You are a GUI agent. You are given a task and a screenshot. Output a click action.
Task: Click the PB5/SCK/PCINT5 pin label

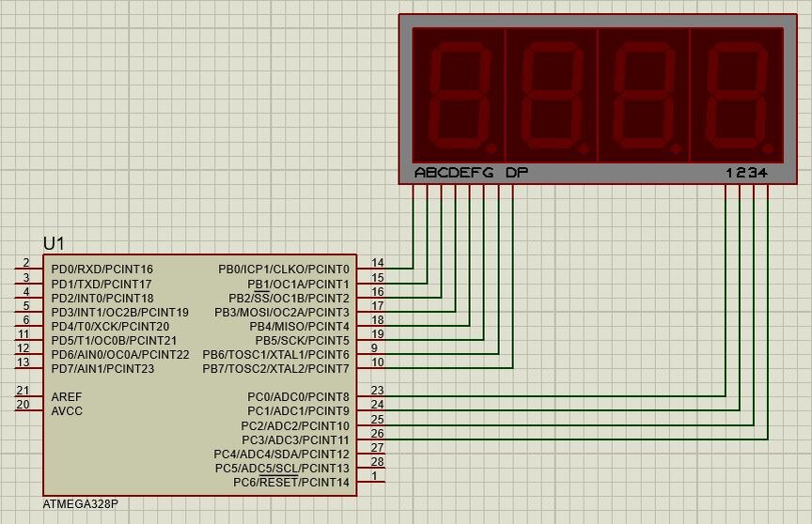point(303,340)
